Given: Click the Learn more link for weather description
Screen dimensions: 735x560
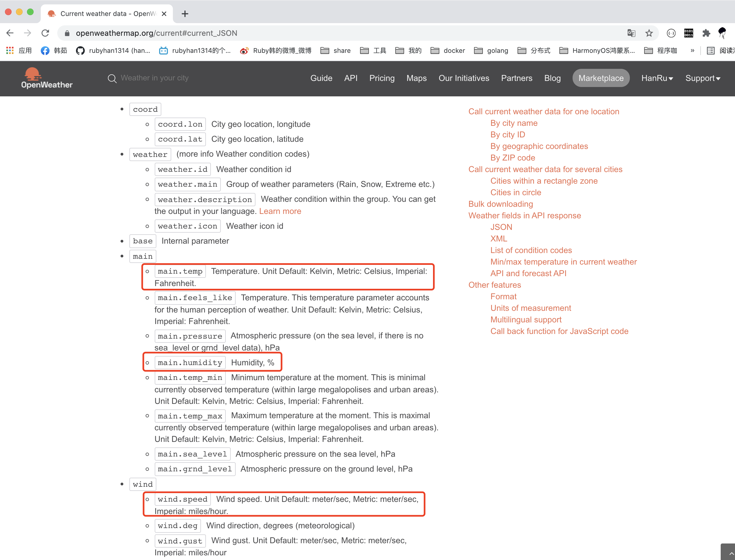Looking at the screenshot, I should (x=281, y=211).
